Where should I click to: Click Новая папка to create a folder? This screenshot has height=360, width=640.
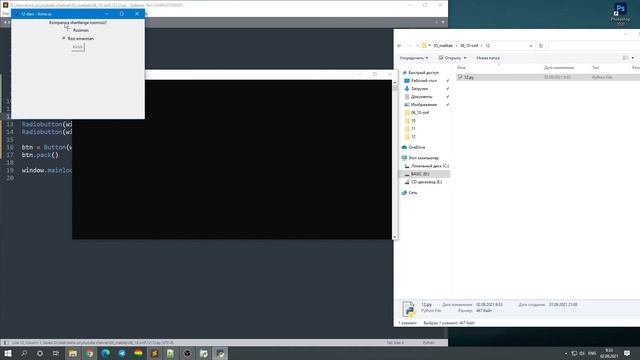(x=488, y=58)
